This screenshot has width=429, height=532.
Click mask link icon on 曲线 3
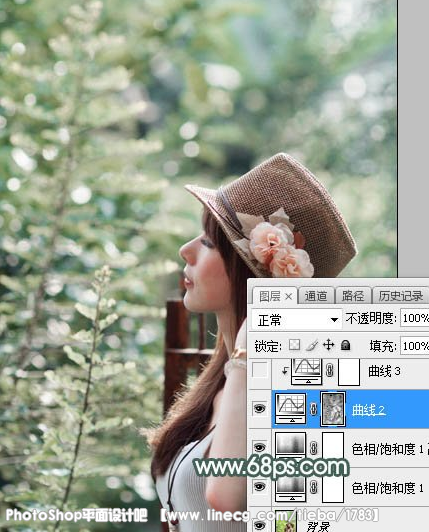pyautogui.click(x=329, y=370)
